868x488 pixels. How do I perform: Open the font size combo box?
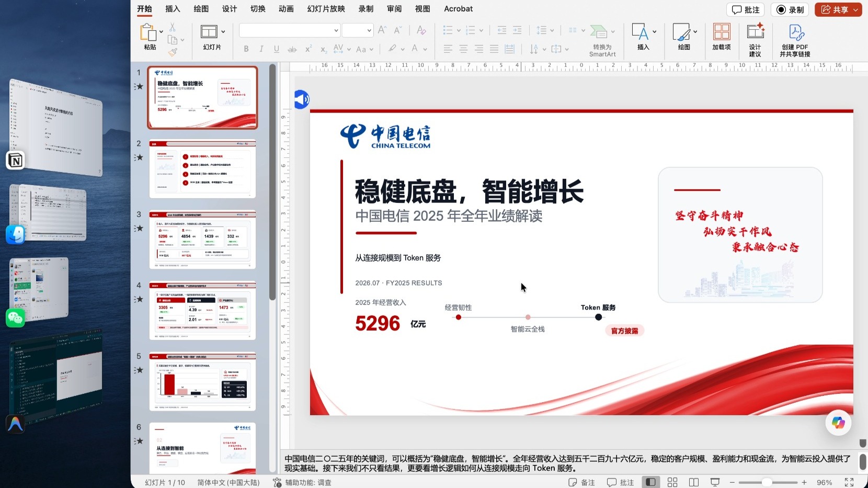coord(358,30)
